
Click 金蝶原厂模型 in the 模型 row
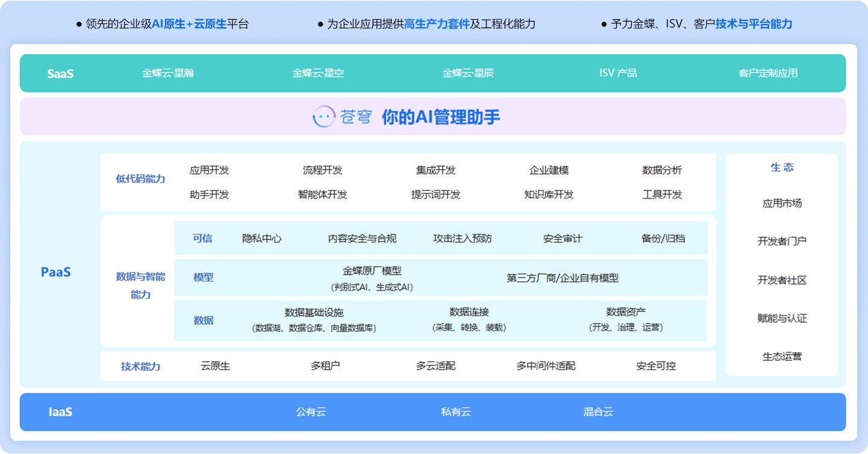(x=372, y=272)
